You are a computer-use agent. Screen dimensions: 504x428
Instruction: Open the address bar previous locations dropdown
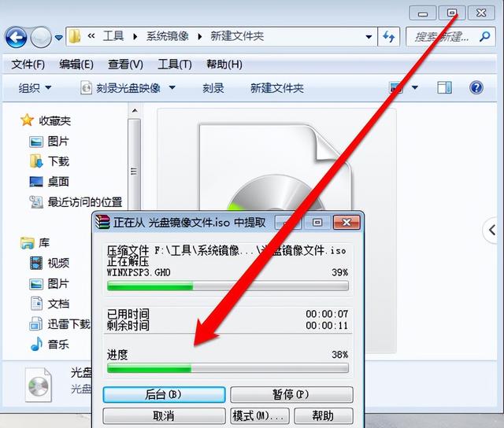tap(369, 37)
